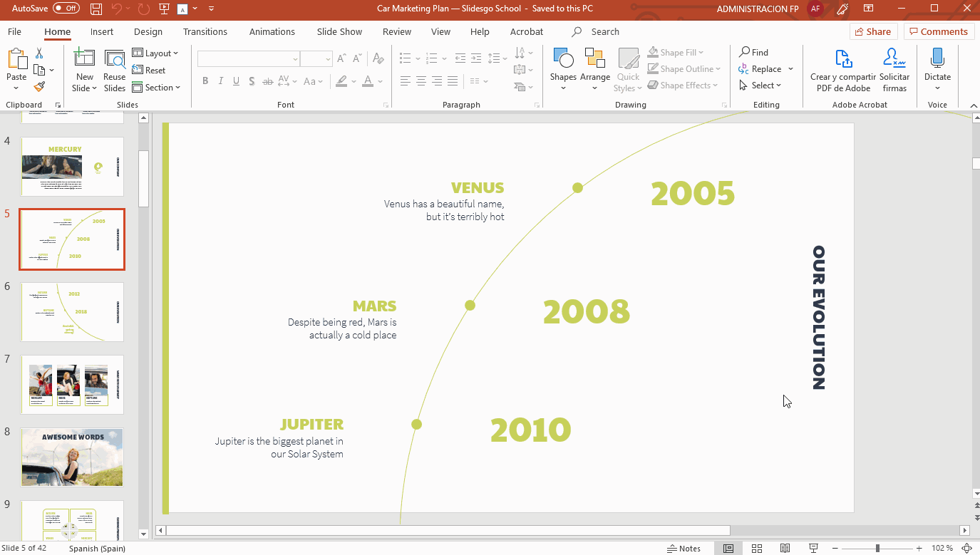The width and height of the screenshot is (980, 555).
Task: Toggle bold formatting
Action: 205,81
